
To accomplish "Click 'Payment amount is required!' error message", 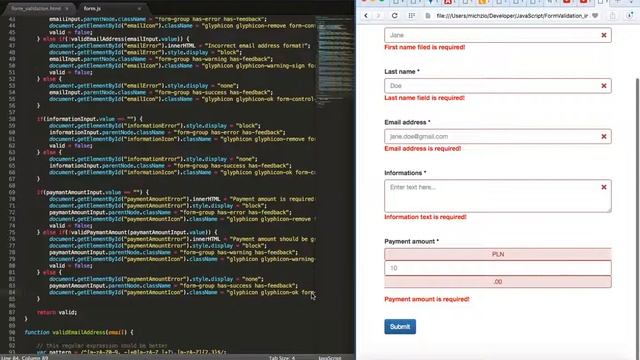I will (x=427, y=299).
